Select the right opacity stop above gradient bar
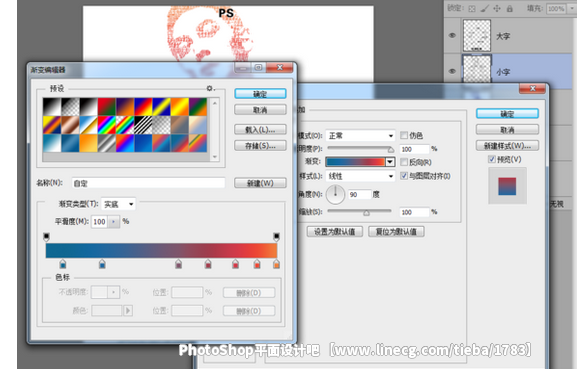Screen dimensions: 587x369 tap(276, 237)
